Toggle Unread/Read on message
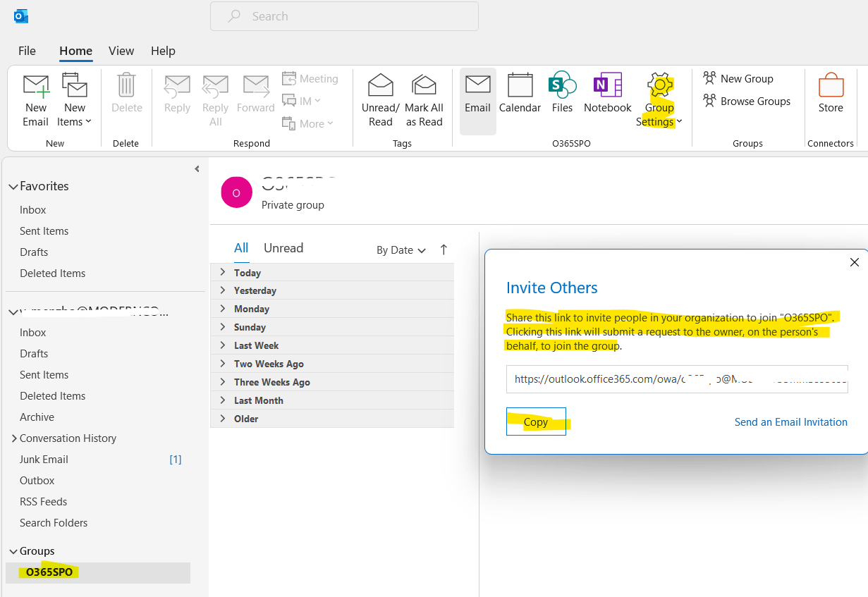Viewport: 868px width, 597px height. 381,100
